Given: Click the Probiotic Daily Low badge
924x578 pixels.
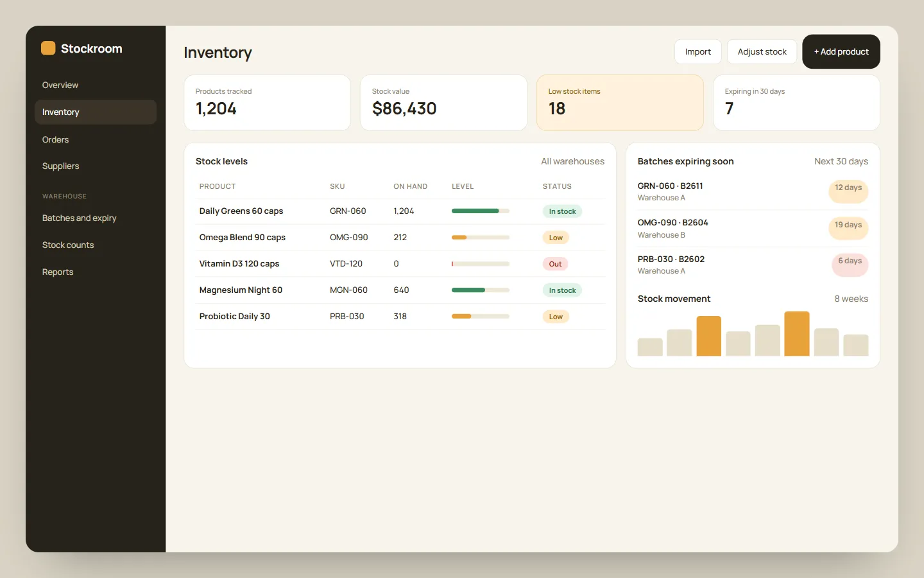Looking at the screenshot, I should 556,317.
